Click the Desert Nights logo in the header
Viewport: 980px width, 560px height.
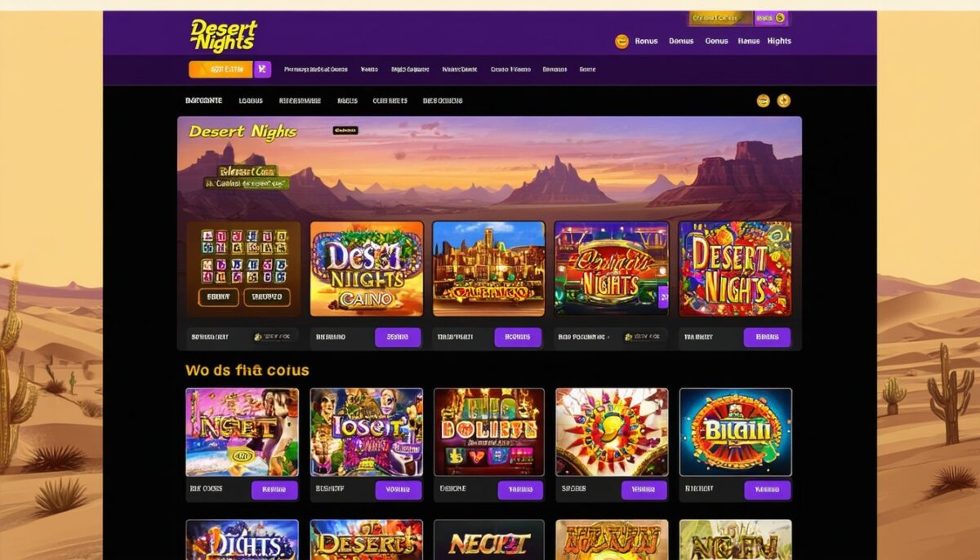(222, 35)
